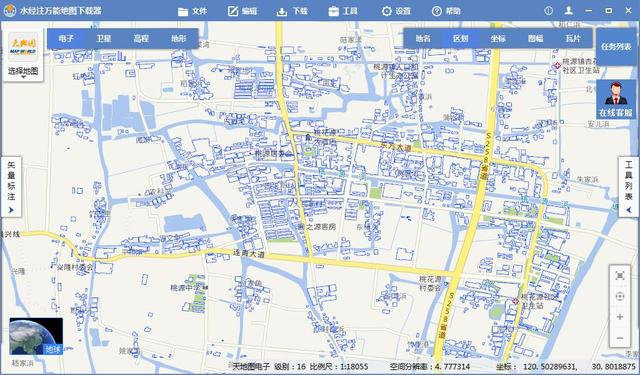
Task: Click the fit-to-extent icon
Action: coord(620,276)
